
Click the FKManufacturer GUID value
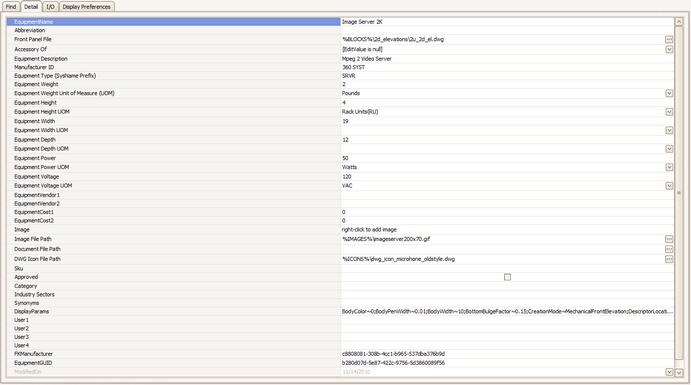[x=393, y=354]
